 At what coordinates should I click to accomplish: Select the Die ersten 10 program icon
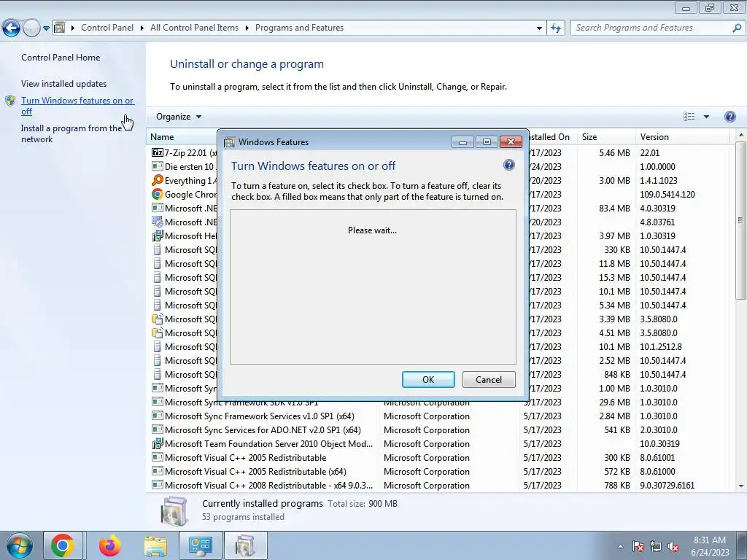[x=158, y=166]
